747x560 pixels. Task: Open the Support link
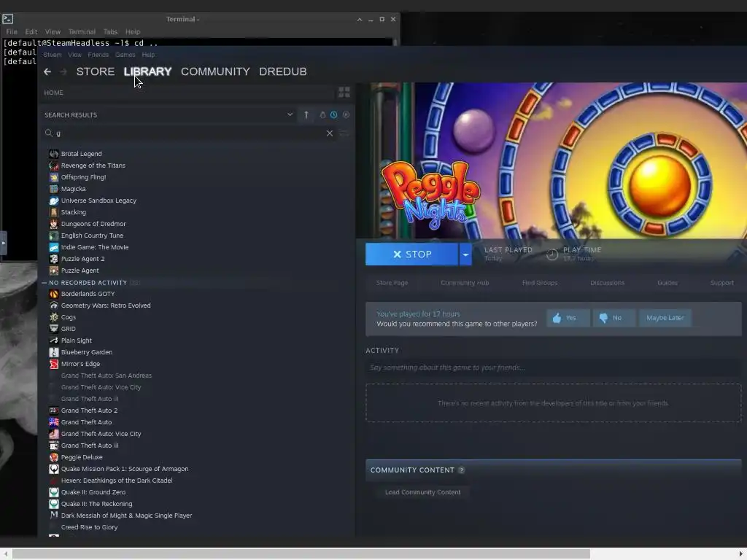(722, 282)
